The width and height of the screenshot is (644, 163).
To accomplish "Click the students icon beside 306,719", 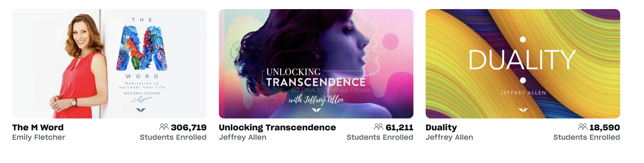I will click(x=164, y=127).
